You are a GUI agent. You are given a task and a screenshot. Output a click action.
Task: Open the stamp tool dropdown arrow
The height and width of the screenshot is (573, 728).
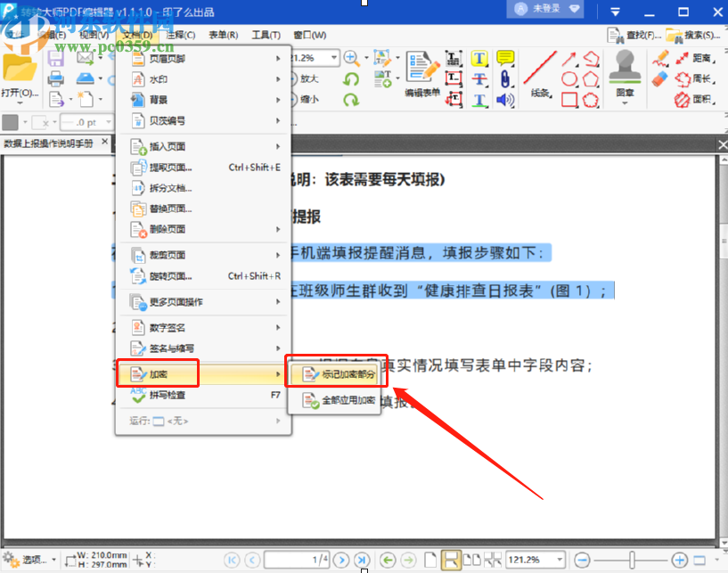pos(626,102)
